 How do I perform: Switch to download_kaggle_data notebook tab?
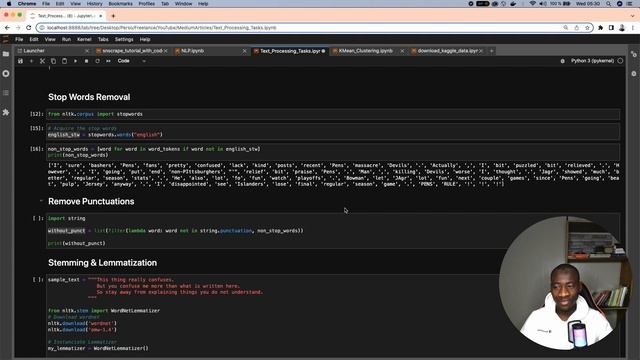point(447,51)
